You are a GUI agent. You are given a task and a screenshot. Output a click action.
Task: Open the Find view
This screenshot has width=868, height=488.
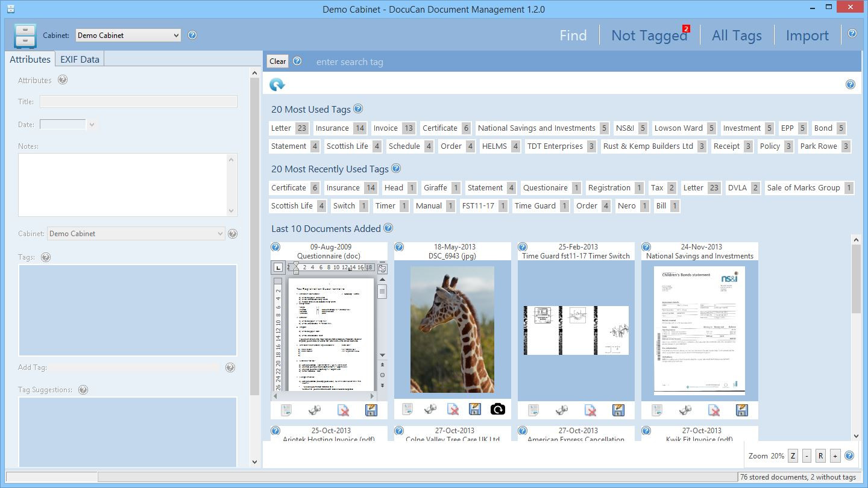(x=573, y=36)
